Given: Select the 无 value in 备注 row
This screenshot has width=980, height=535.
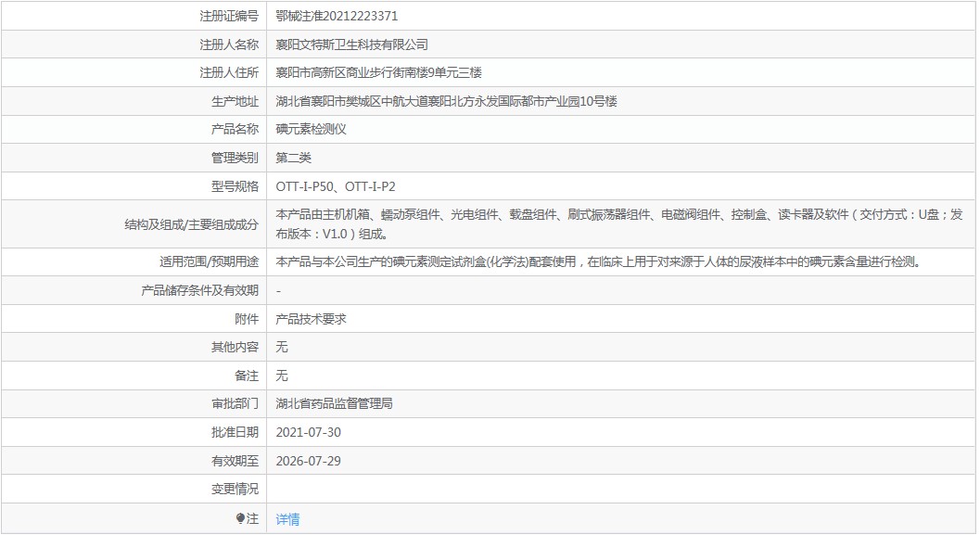Looking at the screenshot, I should pos(282,376).
